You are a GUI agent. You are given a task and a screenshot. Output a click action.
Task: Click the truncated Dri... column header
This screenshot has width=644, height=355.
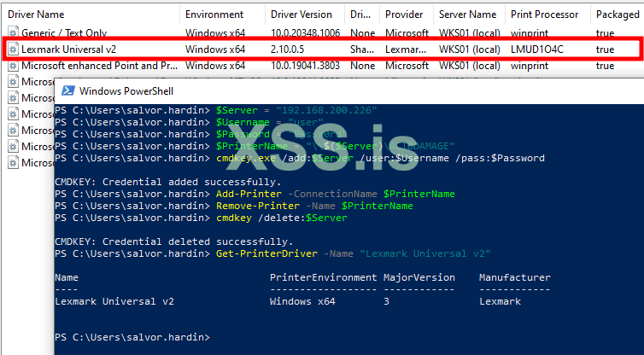point(360,15)
